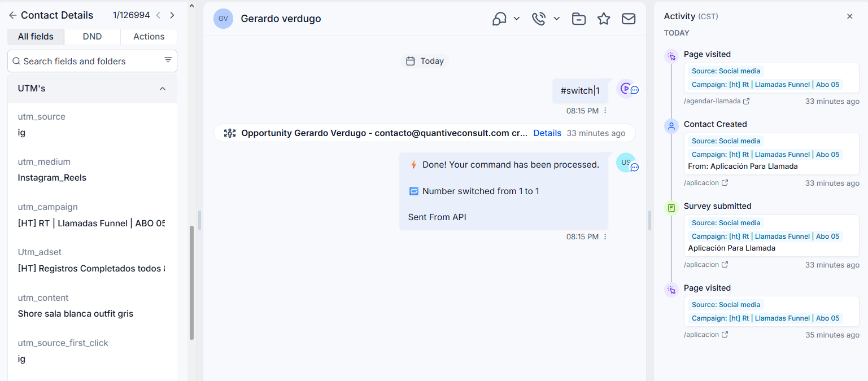Close the Activity panel
868x381 pixels.
pos(850,16)
